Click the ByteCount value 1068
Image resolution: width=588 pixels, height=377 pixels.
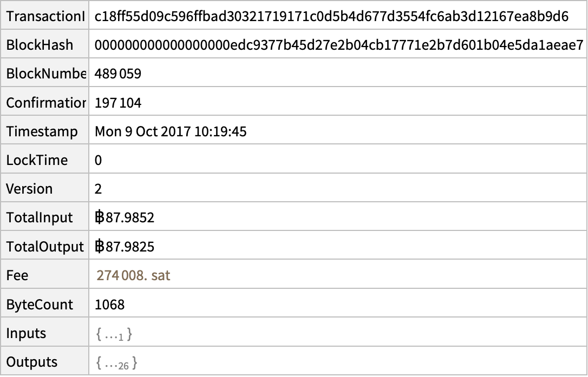click(109, 305)
